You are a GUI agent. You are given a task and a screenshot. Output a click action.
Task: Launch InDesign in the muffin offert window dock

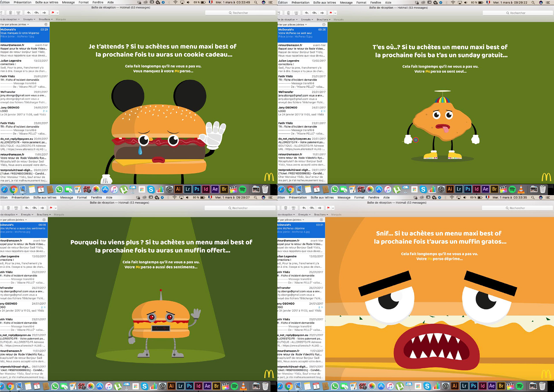pyautogui.click(x=198, y=386)
